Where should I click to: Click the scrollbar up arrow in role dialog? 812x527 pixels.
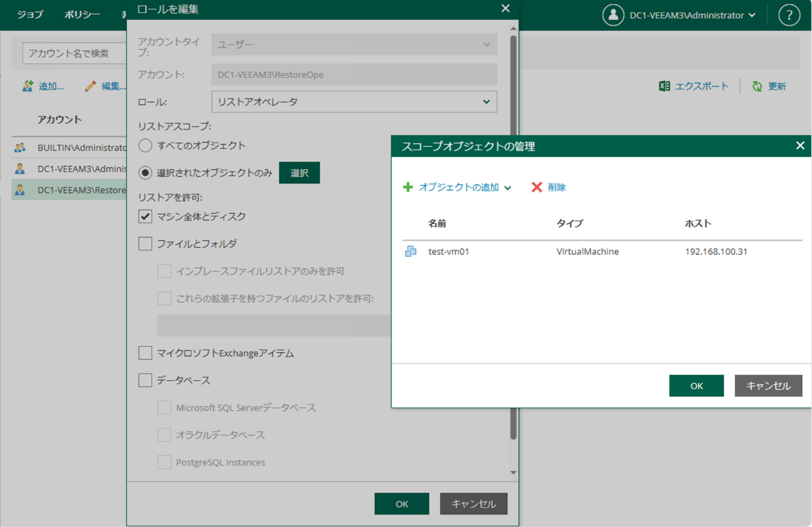[x=514, y=28]
